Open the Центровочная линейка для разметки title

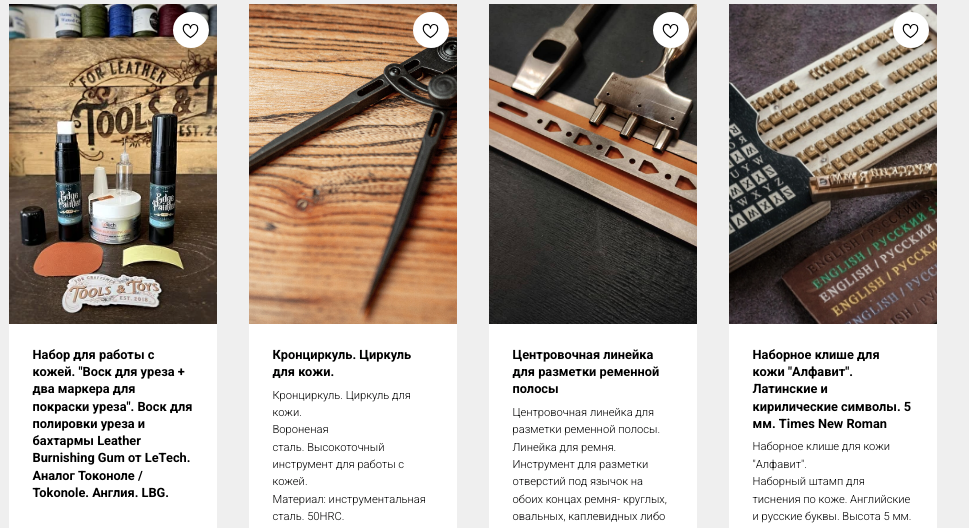[x=585, y=372]
